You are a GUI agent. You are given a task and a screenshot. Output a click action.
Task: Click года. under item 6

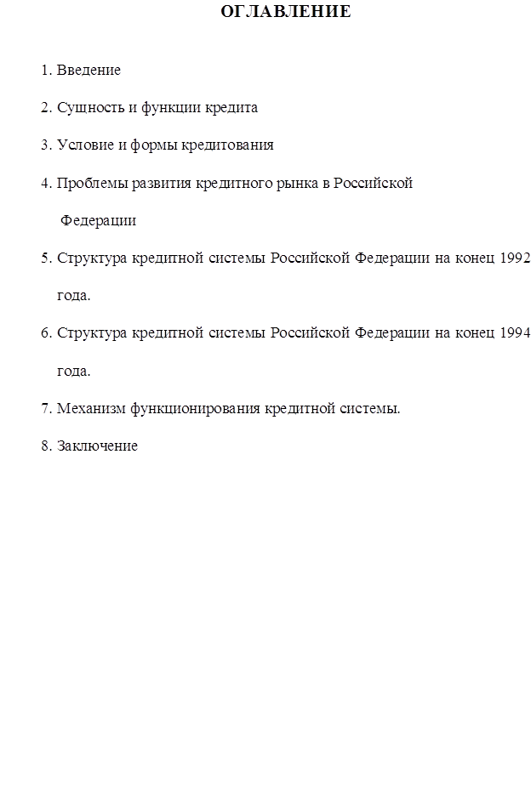[73, 372]
